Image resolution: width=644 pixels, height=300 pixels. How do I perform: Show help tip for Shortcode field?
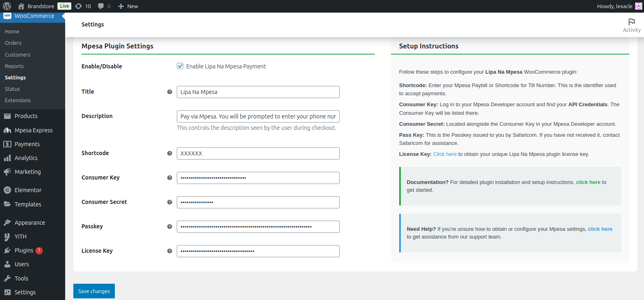(169, 153)
